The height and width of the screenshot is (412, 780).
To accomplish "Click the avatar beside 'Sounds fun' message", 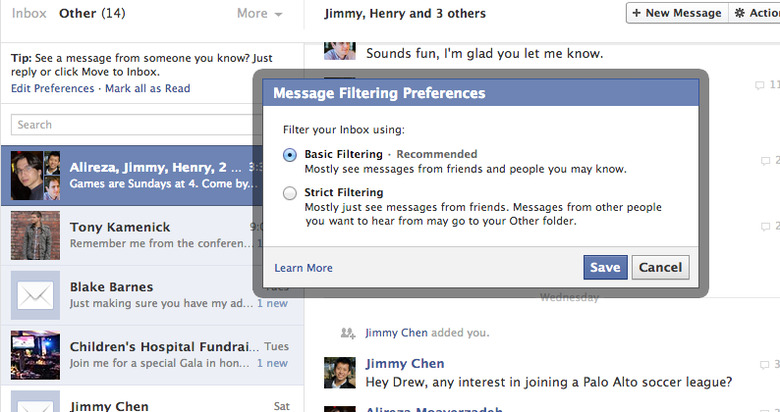I will [x=340, y=51].
